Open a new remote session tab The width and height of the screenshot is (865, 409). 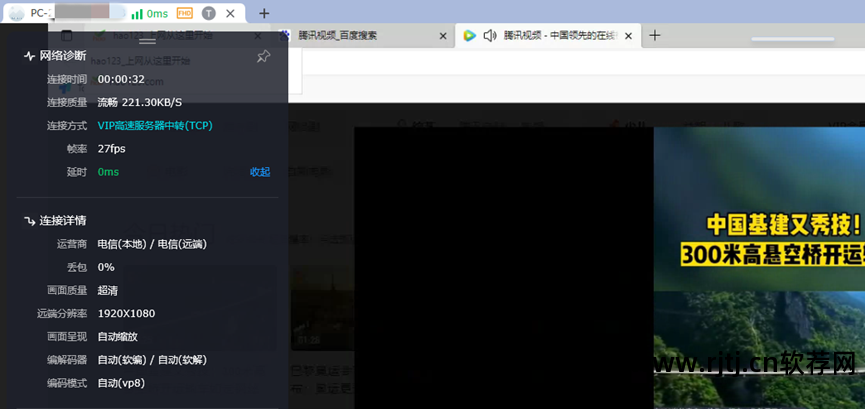264,13
